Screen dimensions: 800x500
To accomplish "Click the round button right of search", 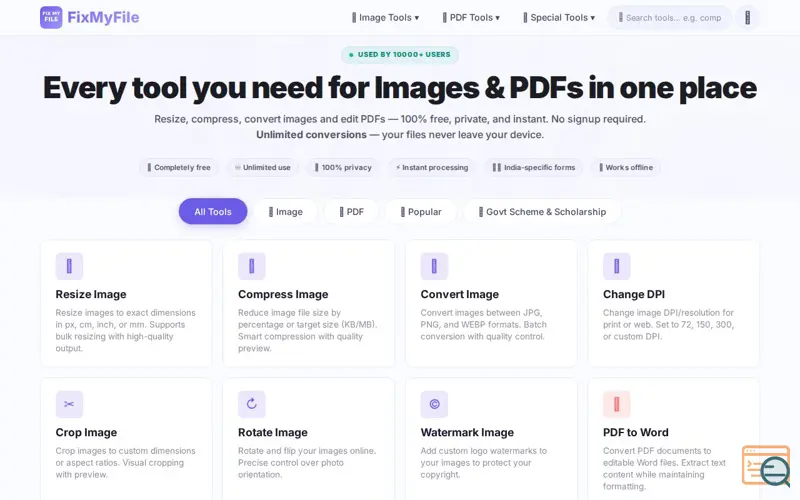I will [747, 18].
